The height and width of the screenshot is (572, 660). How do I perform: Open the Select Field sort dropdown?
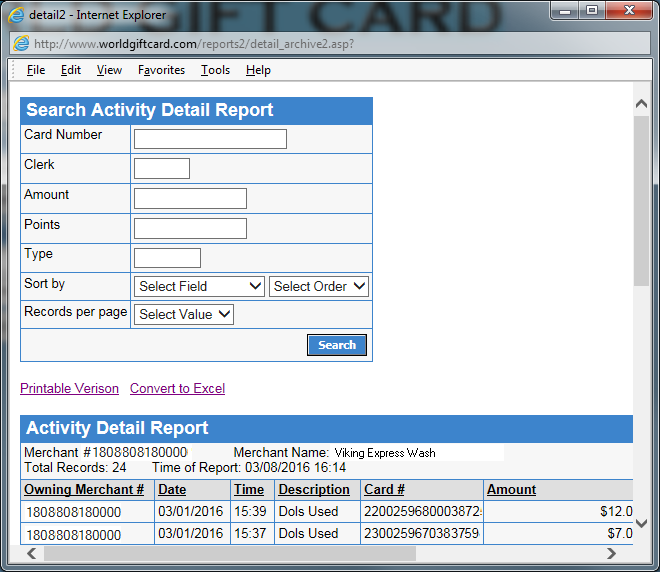tap(199, 286)
